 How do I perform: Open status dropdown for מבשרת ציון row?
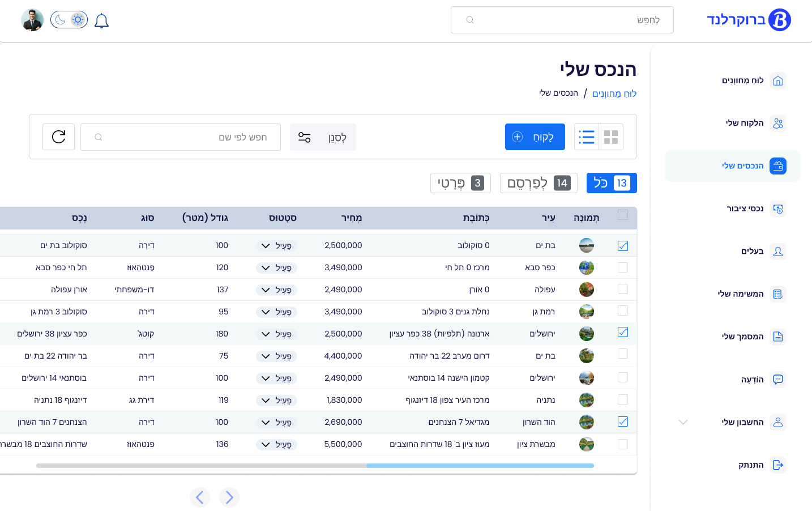coord(276,445)
